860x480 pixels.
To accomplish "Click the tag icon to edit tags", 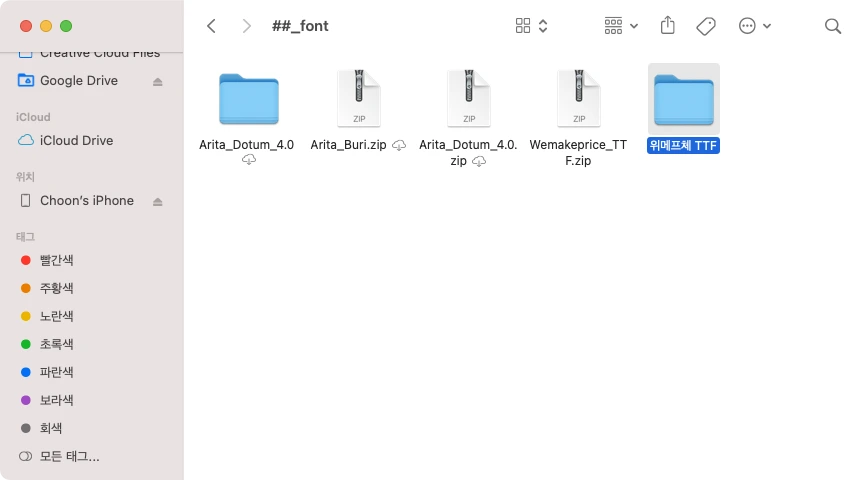I will click(706, 26).
